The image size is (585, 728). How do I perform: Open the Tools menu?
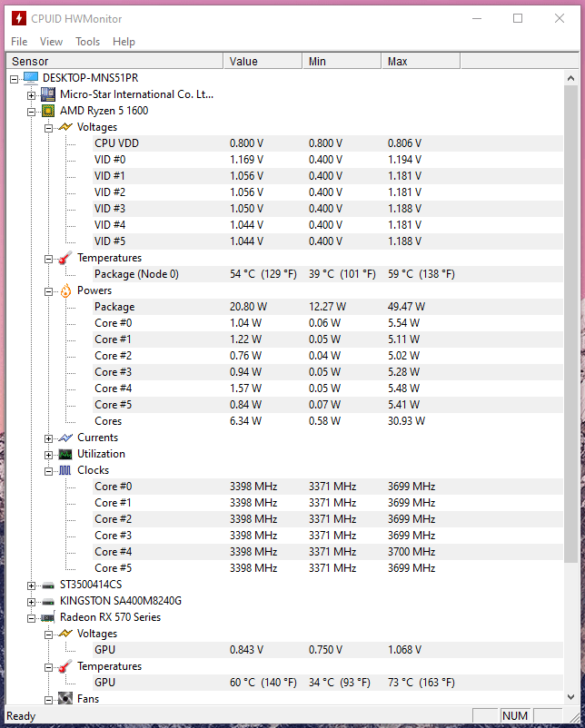pos(88,42)
